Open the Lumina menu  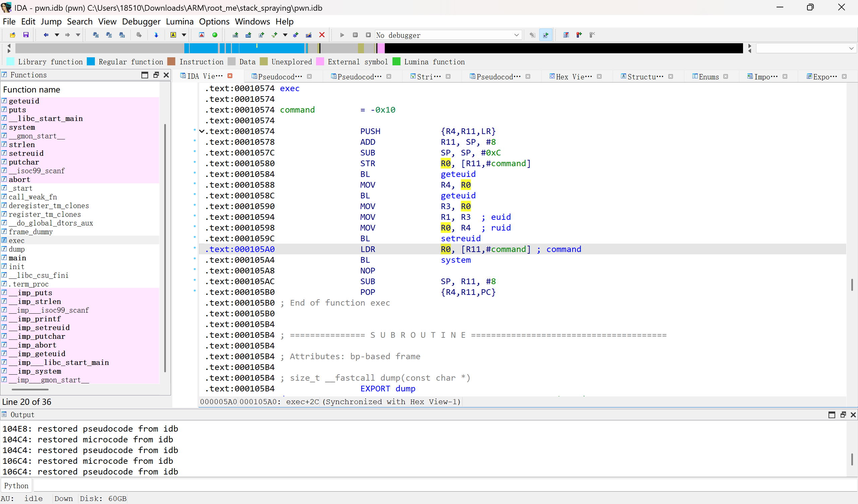point(180,21)
